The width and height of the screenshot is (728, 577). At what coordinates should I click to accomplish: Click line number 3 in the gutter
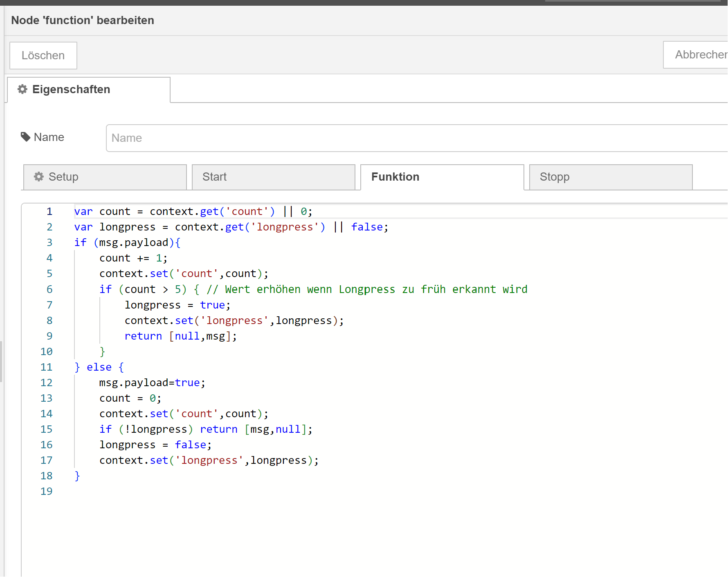[49, 243]
